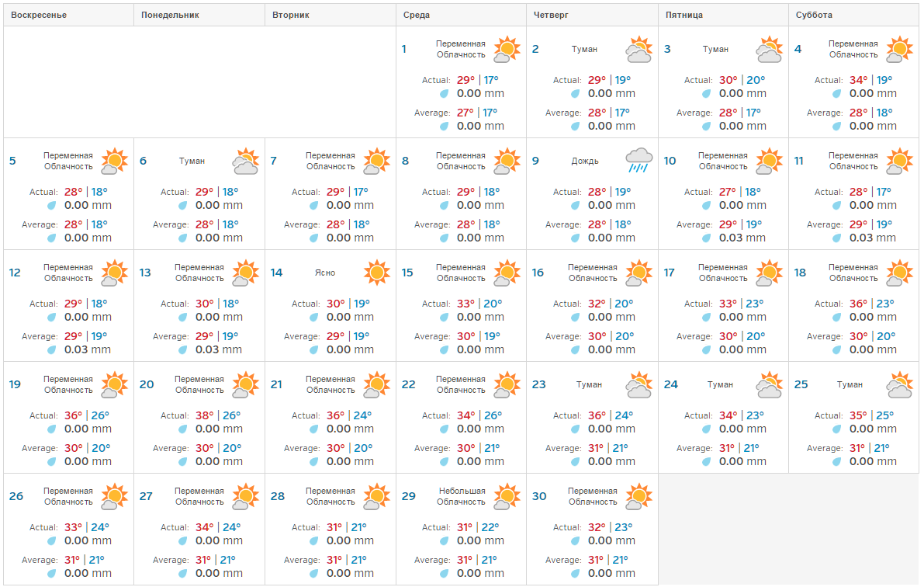The height and width of the screenshot is (587, 924).
Task: Click the actual precipitation drop icon on day 10
Action: coord(707,206)
